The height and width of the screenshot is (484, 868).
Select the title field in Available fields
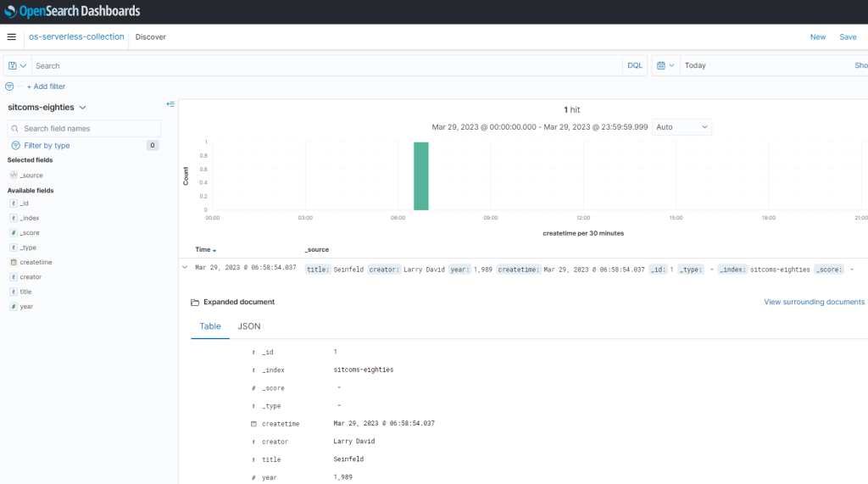coord(25,292)
